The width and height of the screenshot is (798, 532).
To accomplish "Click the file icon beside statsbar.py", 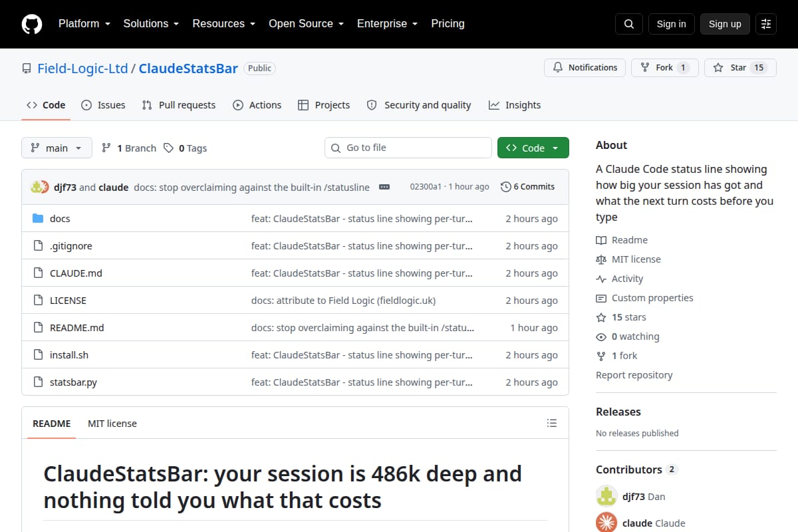I will (38, 382).
